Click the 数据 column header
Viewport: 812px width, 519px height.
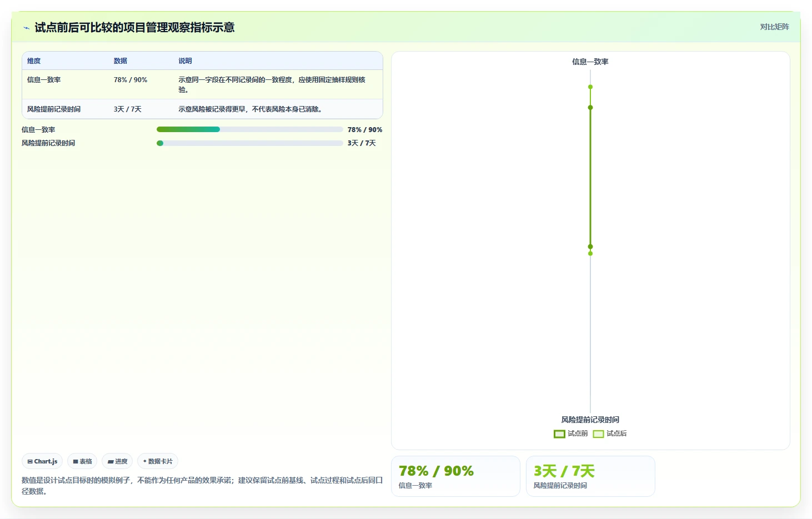(x=121, y=61)
